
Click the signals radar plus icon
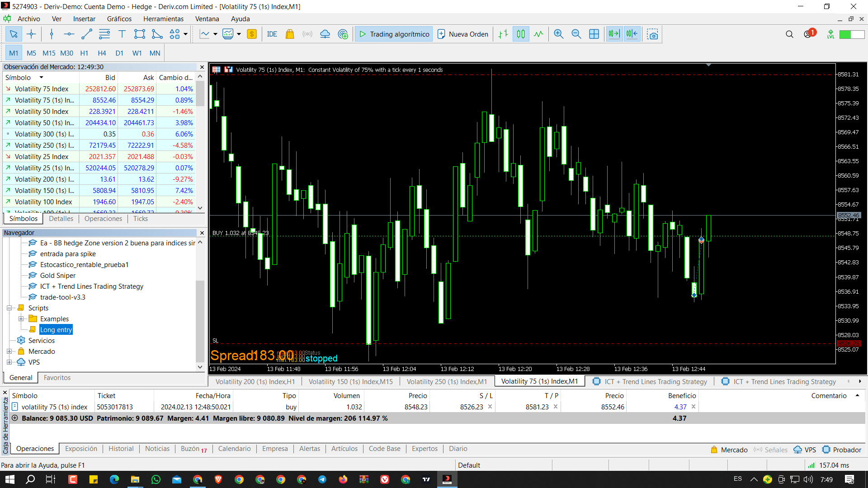(343, 34)
